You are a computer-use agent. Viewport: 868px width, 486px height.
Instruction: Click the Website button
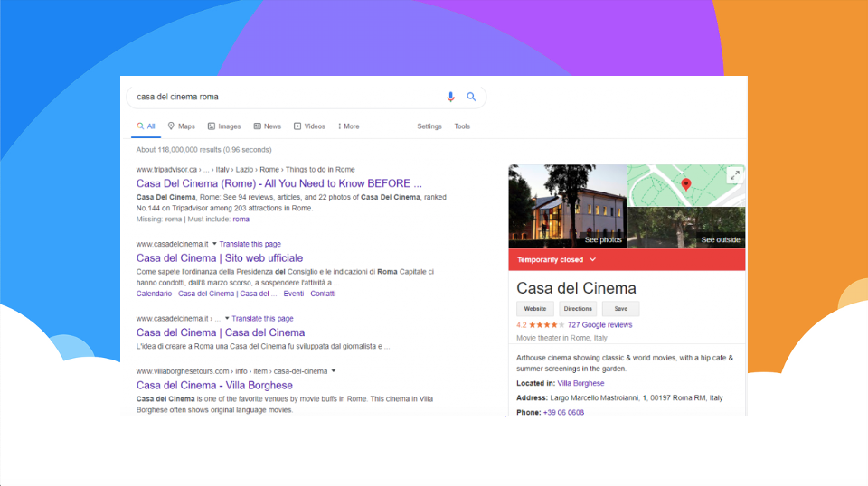(534, 309)
